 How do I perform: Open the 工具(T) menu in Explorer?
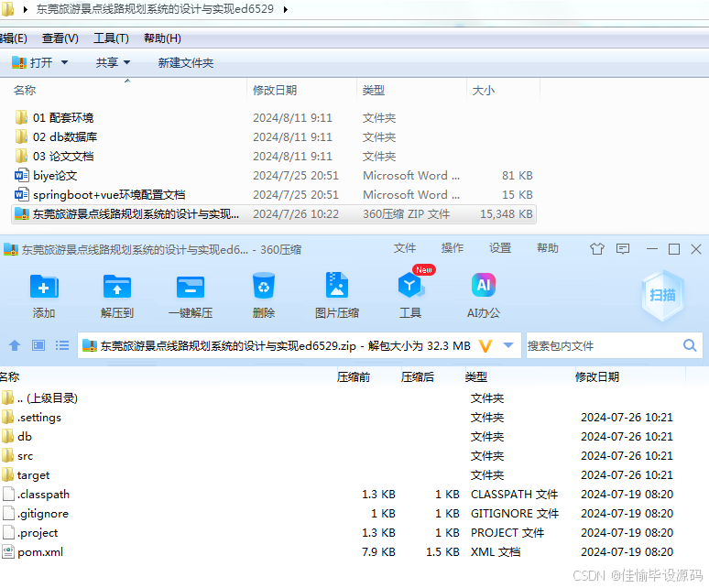111,38
